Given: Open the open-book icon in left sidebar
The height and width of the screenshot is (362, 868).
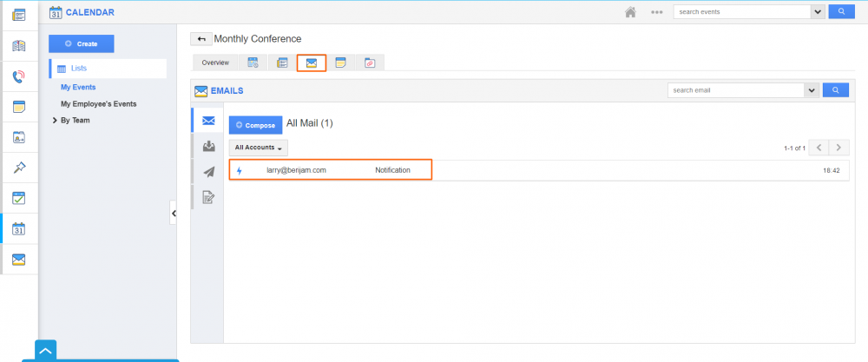Looking at the screenshot, I should (x=18, y=46).
